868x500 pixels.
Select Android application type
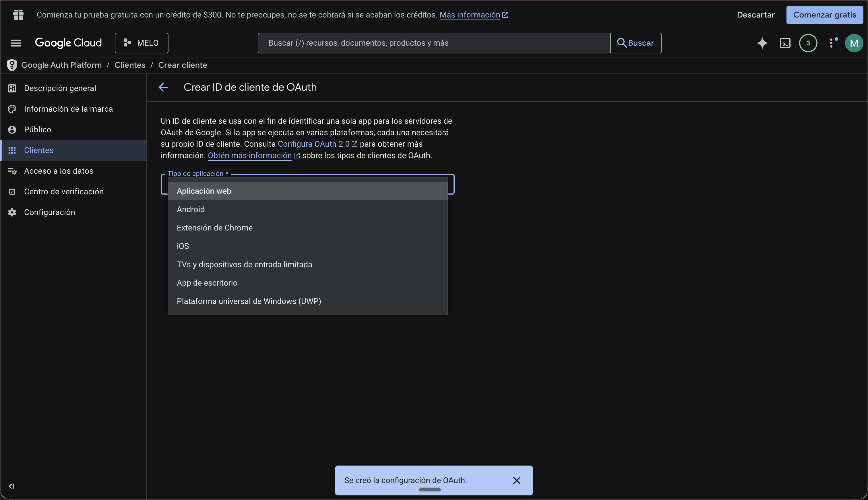191,209
